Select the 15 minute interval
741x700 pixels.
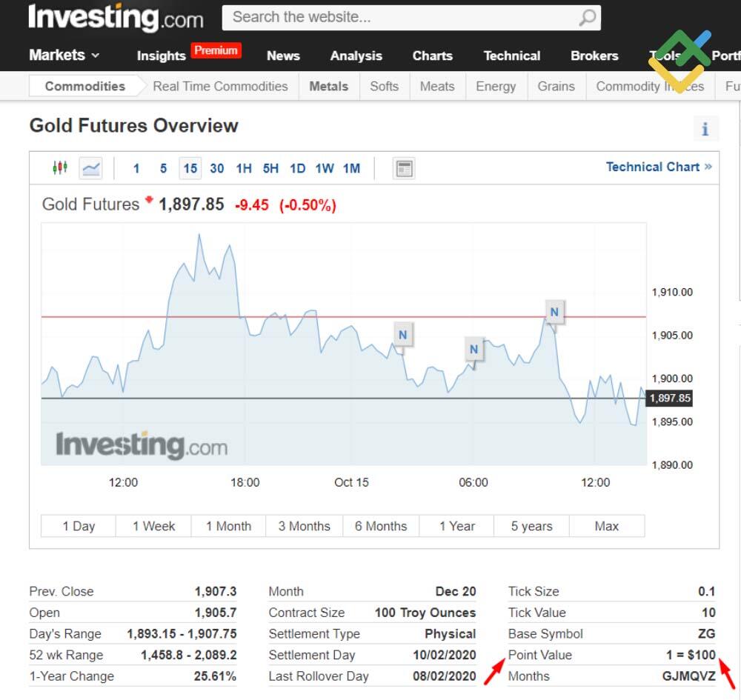point(190,168)
